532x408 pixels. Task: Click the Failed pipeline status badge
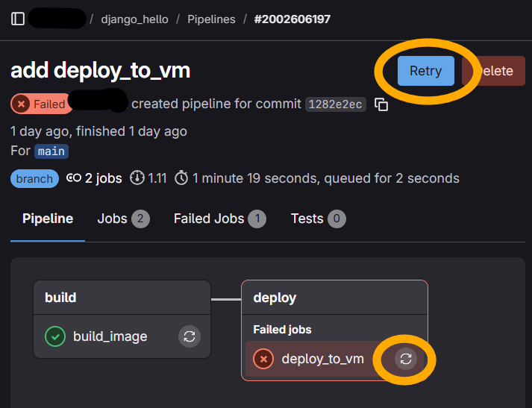41,104
